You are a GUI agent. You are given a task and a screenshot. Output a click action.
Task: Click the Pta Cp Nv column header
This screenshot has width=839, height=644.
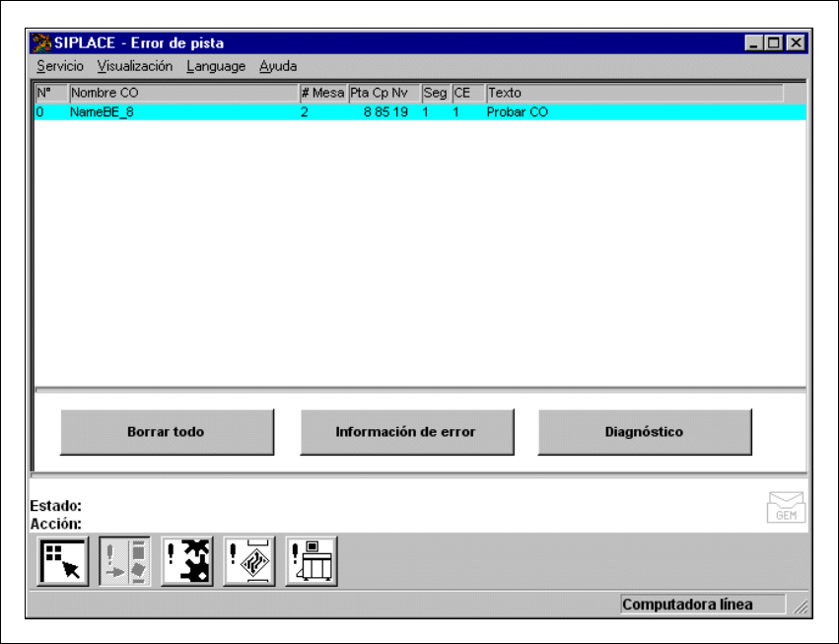[x=385, y=93]
